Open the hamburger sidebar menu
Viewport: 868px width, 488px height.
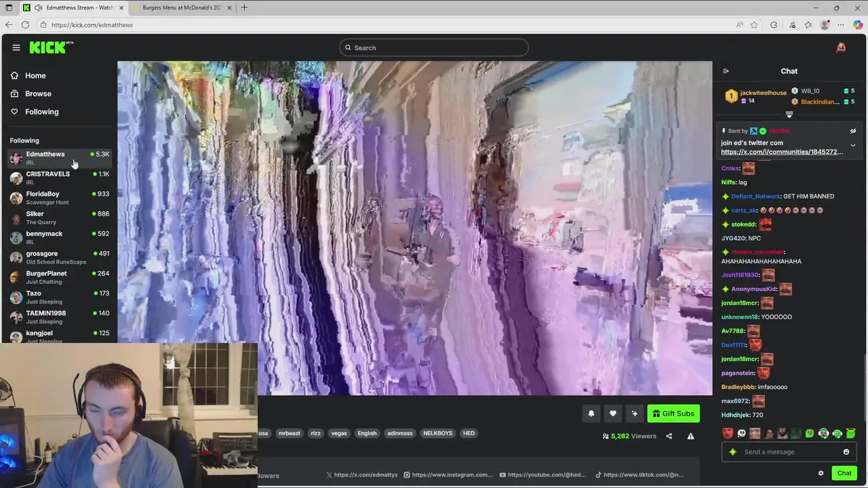tap(16, 47)
